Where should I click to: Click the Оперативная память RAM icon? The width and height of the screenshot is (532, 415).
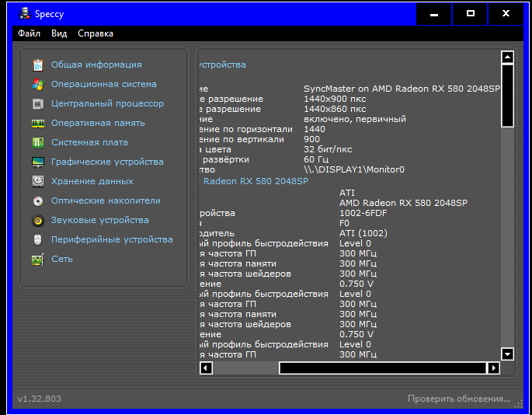click(x=38, y=124)
